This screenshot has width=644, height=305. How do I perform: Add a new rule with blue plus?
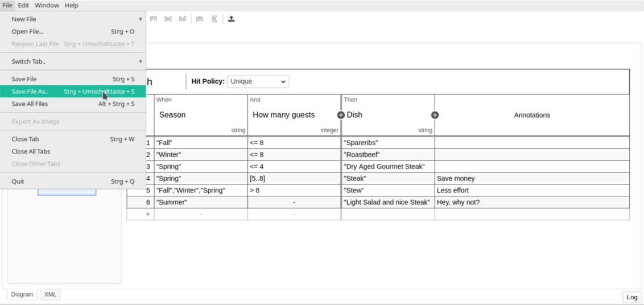(x=148, y=214)
